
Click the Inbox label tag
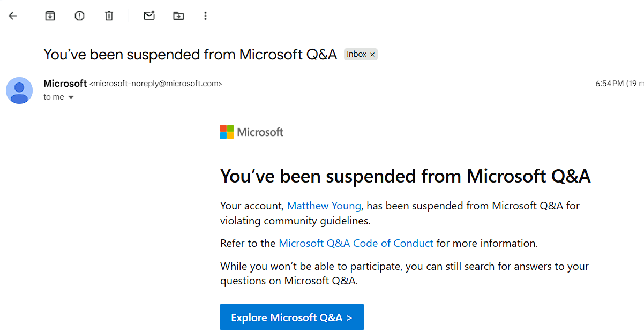357,54
